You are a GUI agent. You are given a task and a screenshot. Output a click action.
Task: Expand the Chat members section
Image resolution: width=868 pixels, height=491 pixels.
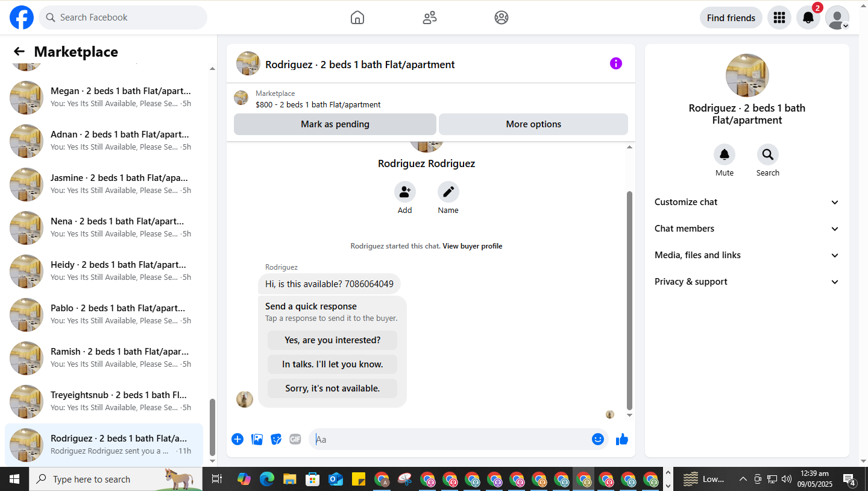tap(747, 229)
